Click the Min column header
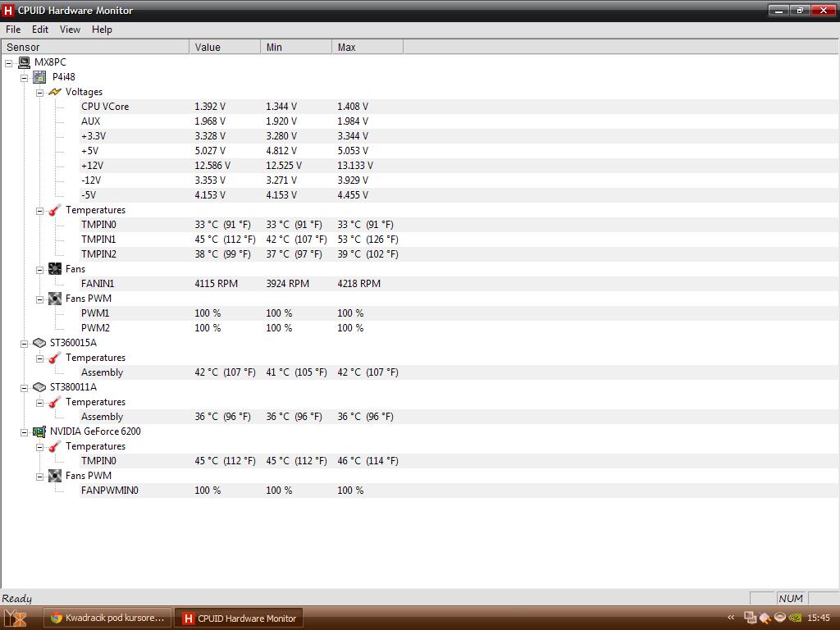The width and height of the screenshot is (840, 630). 296,47
